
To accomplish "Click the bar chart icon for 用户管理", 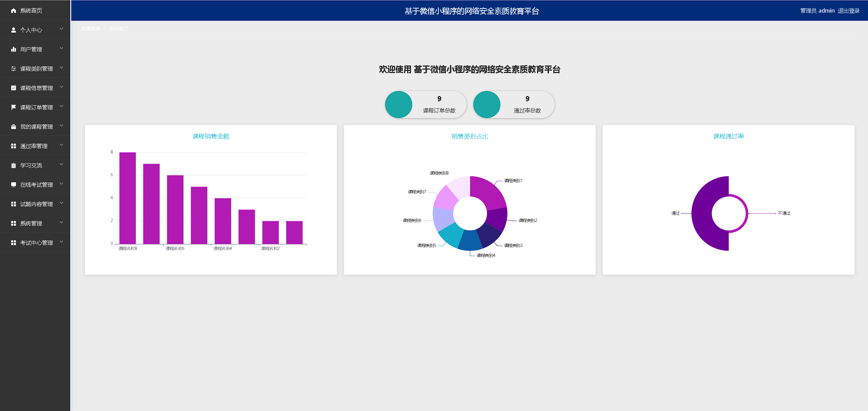I will (x=14, y=50).
